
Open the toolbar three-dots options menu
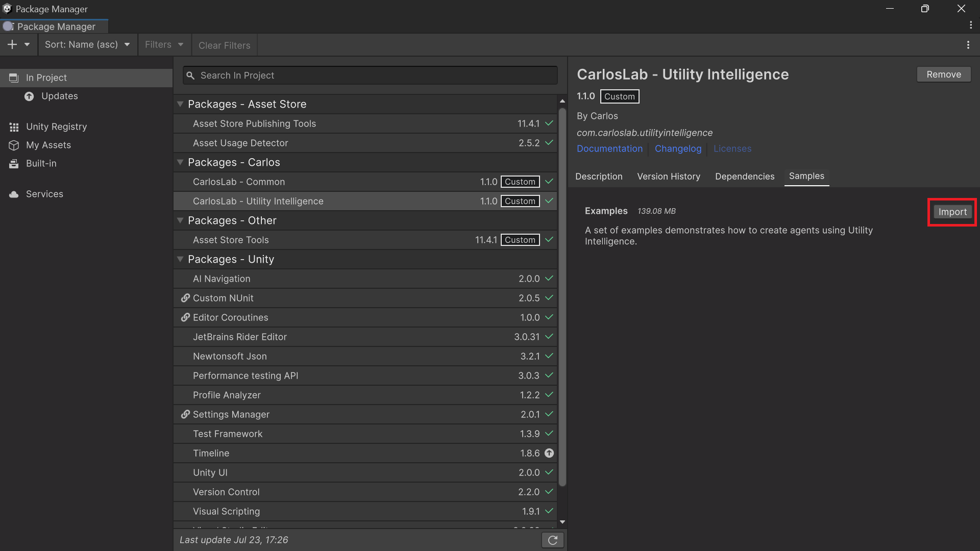click(968, 45)
